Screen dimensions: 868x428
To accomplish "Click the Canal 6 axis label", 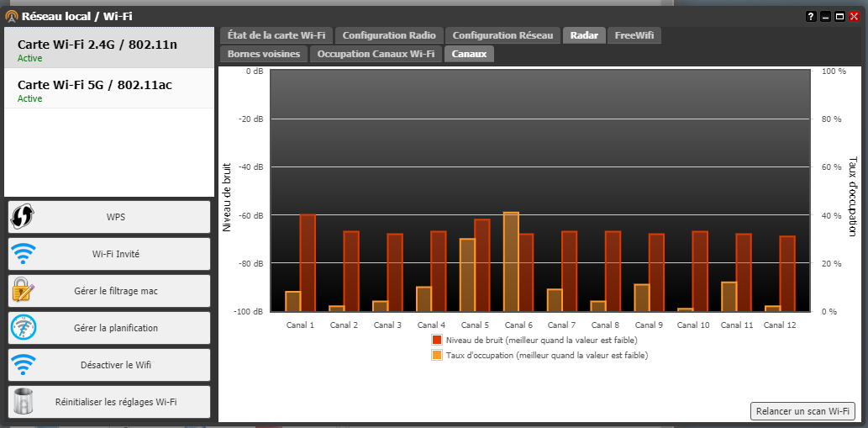I will coord(518,325).
